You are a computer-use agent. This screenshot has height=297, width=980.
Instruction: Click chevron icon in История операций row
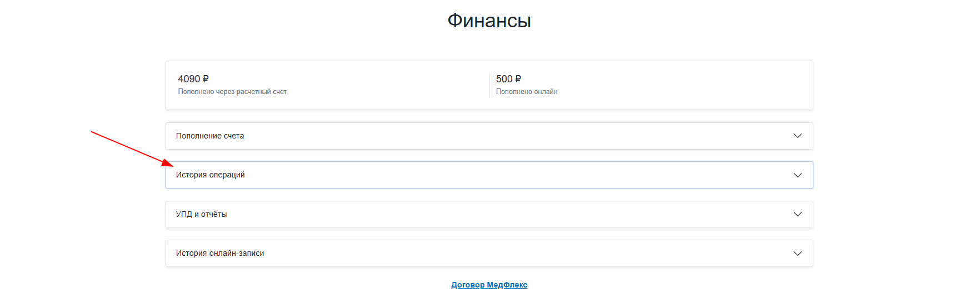click(x=798, y=175)
